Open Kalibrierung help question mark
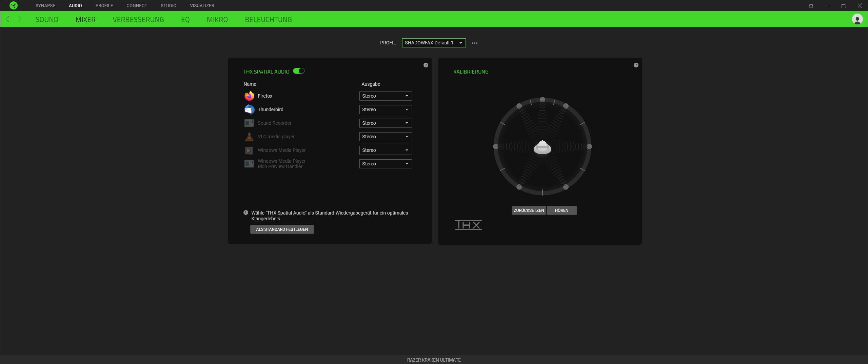This screenshot has width=868, height=364. [636, 65]
